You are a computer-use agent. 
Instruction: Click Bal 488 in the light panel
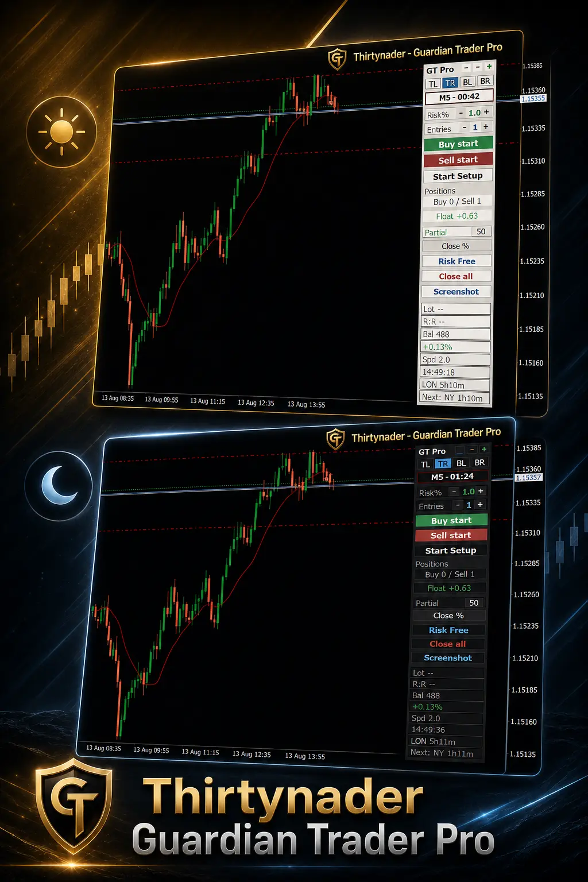[456, 334]
